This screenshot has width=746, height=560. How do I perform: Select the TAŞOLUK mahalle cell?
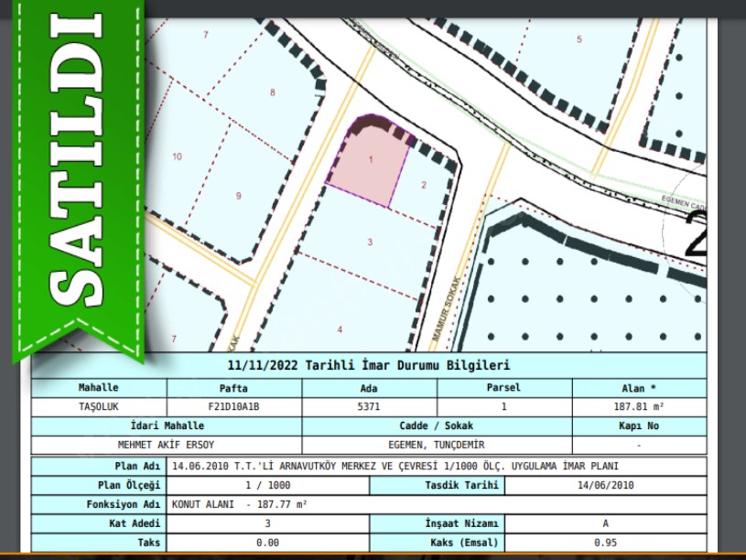click(x=99, y=407)
